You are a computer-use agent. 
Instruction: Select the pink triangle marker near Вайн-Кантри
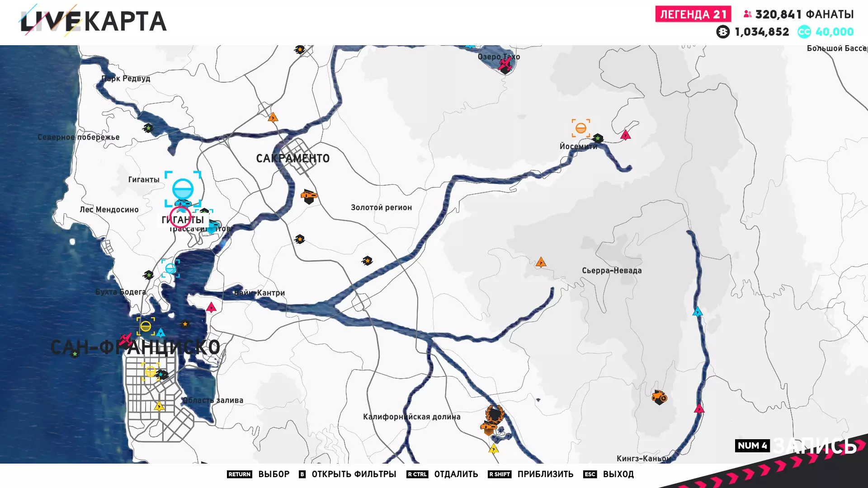tap(211, 308)
